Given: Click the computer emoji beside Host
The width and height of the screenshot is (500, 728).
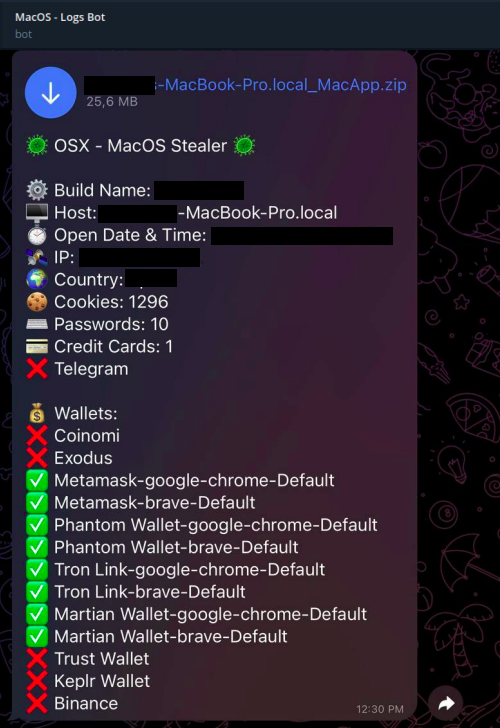Looking at the screenshot, I should pos(37,213).
